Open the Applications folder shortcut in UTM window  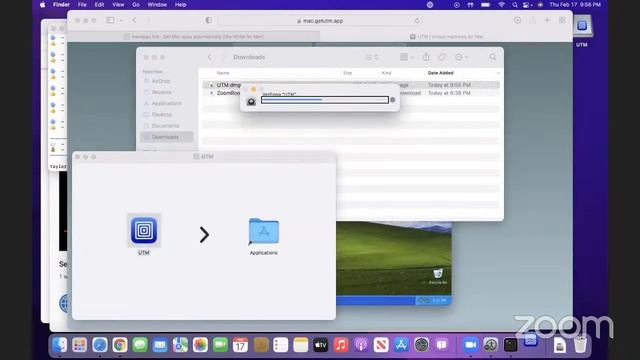click(x=264, y=231)
